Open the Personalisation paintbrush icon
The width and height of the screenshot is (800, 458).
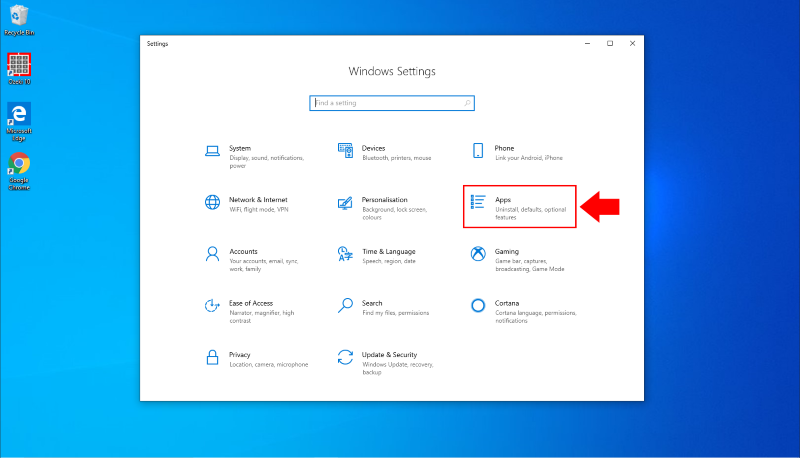[345, 203]
